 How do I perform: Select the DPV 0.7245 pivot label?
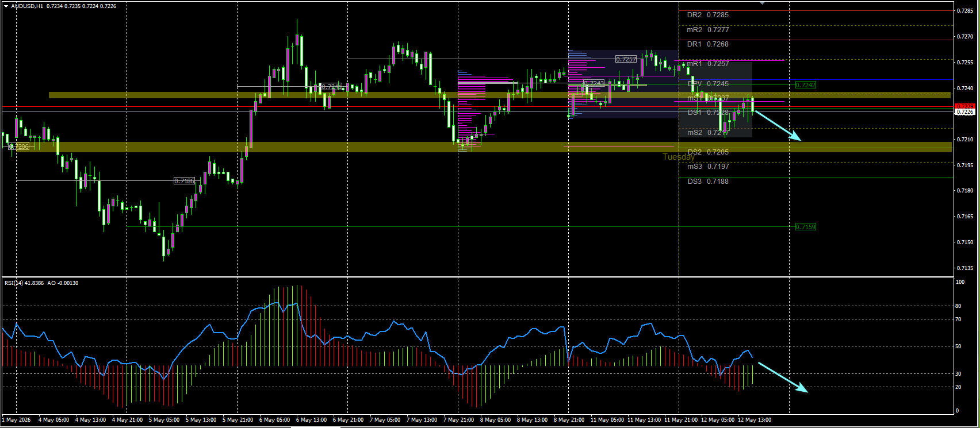pos(707,84)
